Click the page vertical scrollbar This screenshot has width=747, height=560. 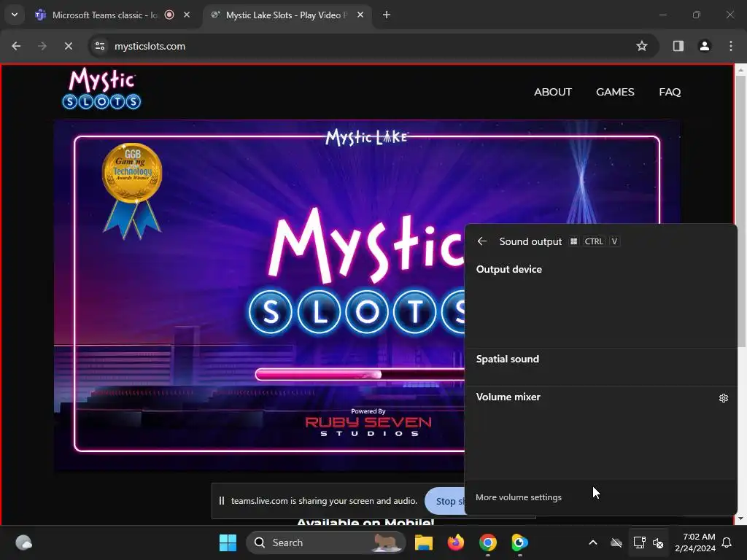[740, 212]
